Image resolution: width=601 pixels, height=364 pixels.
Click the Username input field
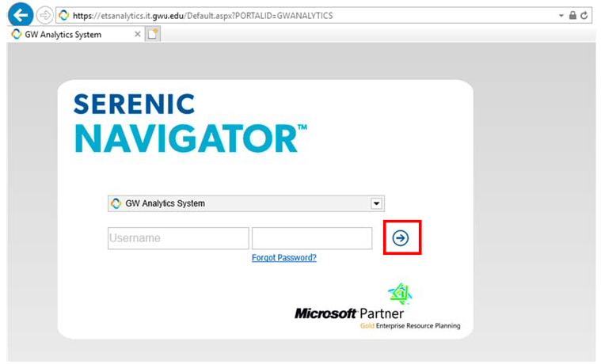tap(178, 238)
